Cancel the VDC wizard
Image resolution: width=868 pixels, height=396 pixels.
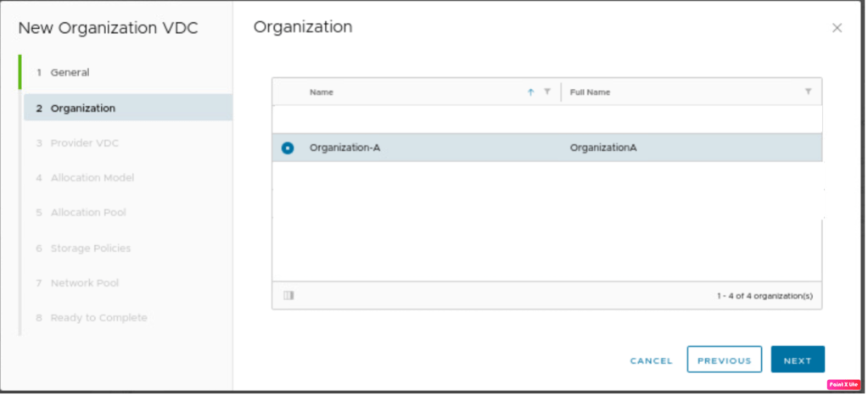point(651,360)
